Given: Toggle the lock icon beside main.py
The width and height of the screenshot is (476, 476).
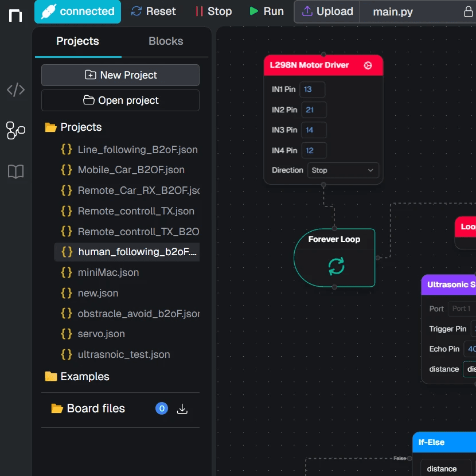Looking at the screenshot, I should 468,12.
